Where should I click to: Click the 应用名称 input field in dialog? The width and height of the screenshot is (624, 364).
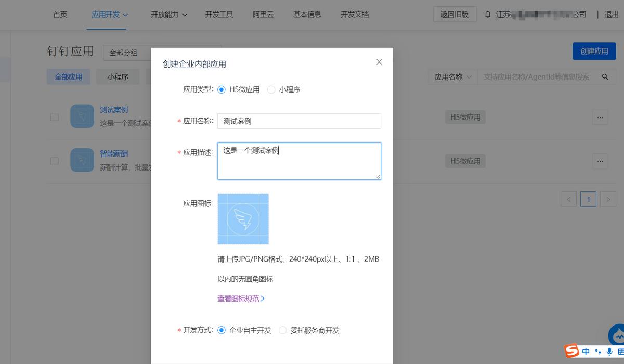299,121
